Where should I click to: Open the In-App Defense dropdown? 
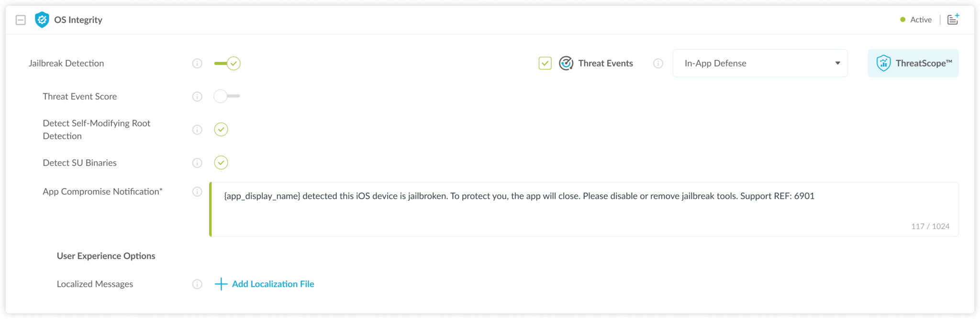[760, 63]
